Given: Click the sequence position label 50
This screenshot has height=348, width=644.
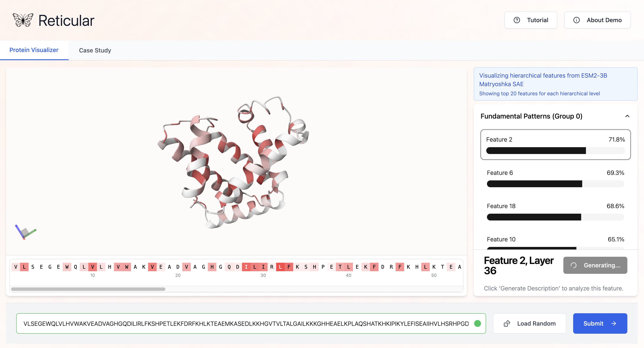Looking at the screenshot, I should pyautogui.click(x=434, y=275).
